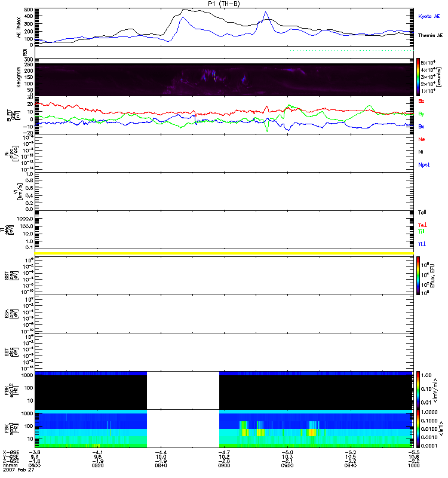This screenshot has height=478, width=448.
Task: Select the blue Ti perpendicular legend label
Action: (422, 244)
